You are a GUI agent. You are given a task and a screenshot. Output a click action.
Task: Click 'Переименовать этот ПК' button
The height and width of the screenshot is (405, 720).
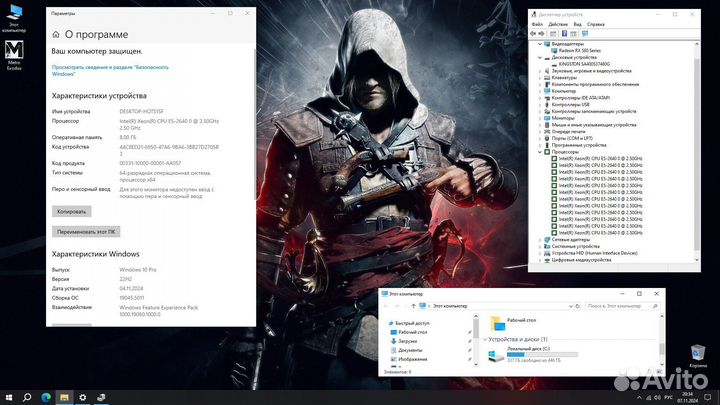pyautogui.click(x=92, y=231)
